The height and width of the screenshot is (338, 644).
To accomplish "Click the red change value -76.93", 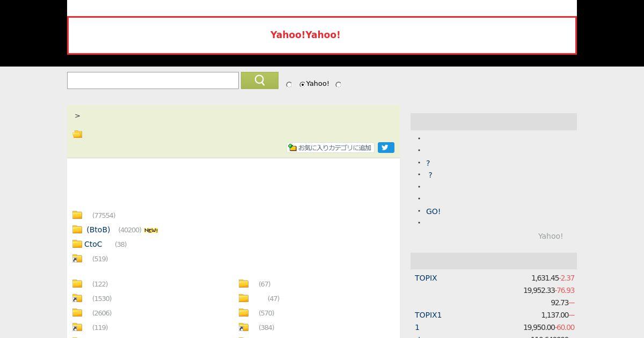I will tap(565, 290).
